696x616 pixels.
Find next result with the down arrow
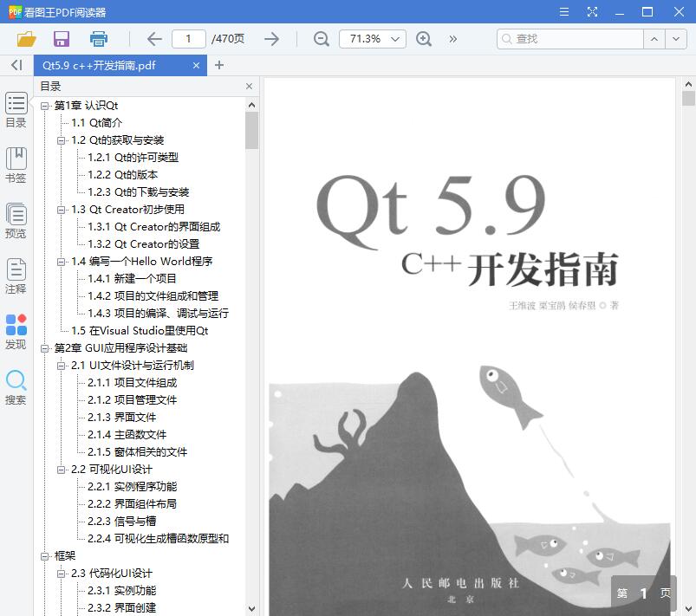[x=675, y=39]
